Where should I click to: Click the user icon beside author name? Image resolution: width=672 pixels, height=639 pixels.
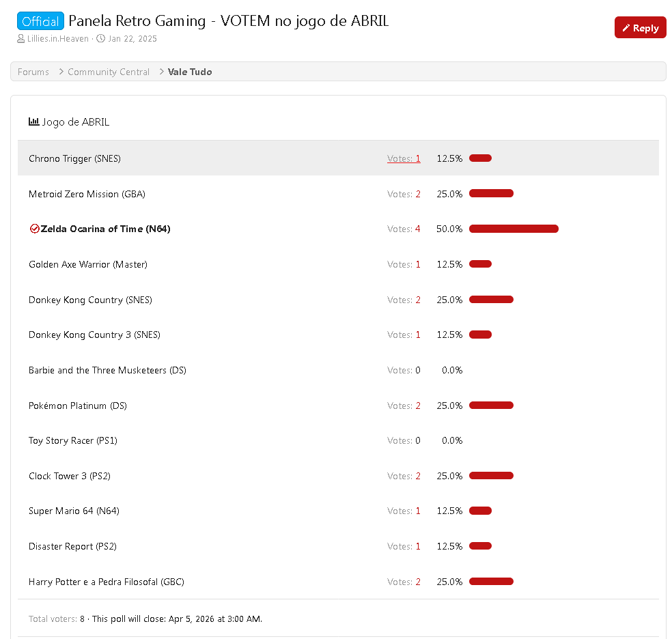click(20, 38)
